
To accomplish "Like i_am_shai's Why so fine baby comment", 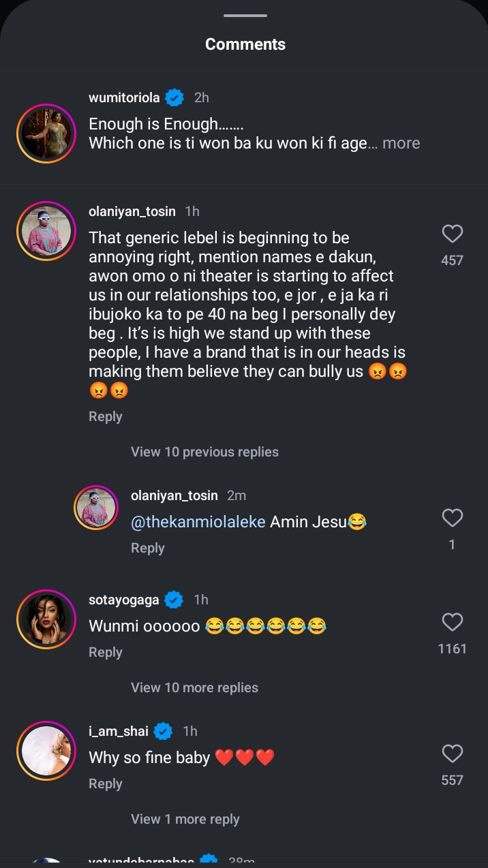I will [453, 754].
